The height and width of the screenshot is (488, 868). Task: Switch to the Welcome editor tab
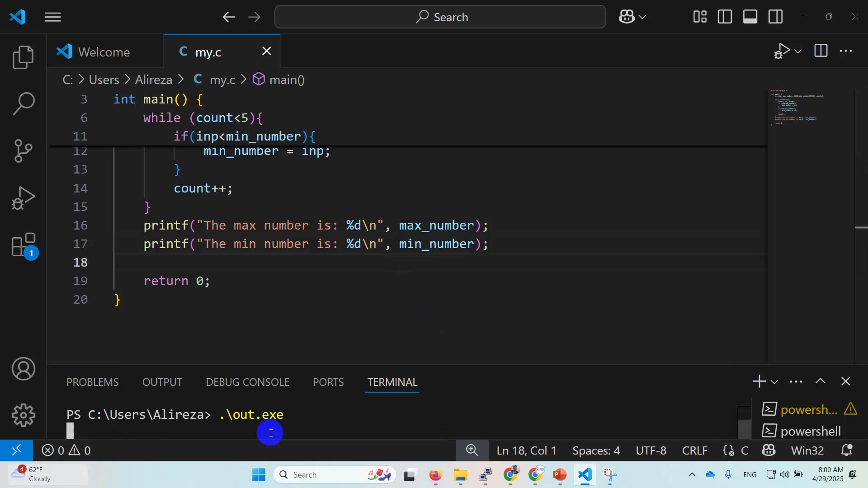pos(104,52)
